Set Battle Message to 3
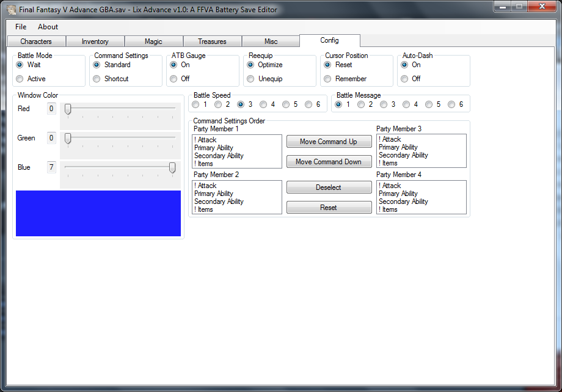 [388, 104]
